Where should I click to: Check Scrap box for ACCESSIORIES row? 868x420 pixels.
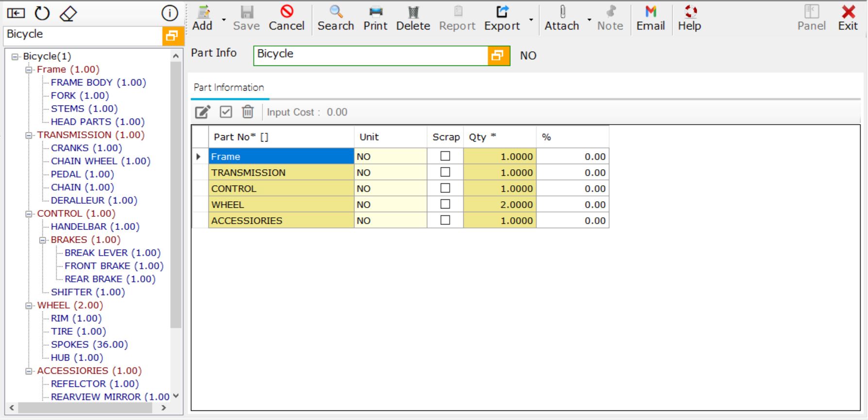pos(445,220)
